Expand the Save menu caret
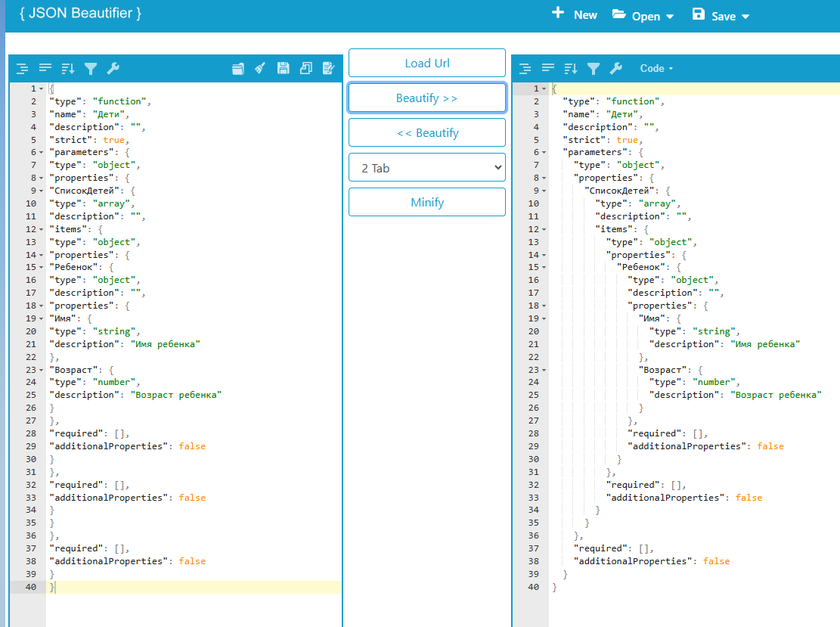 (x=745, y=17)
